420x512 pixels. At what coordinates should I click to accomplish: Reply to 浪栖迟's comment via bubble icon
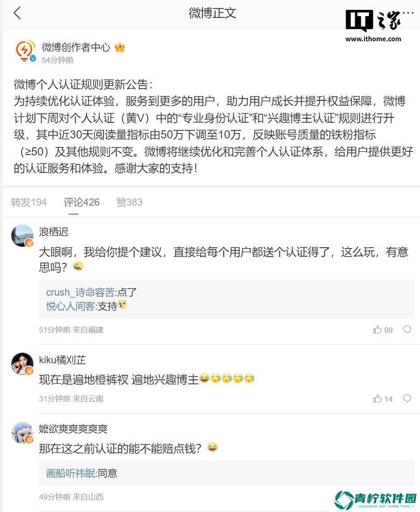click(407, 329)
